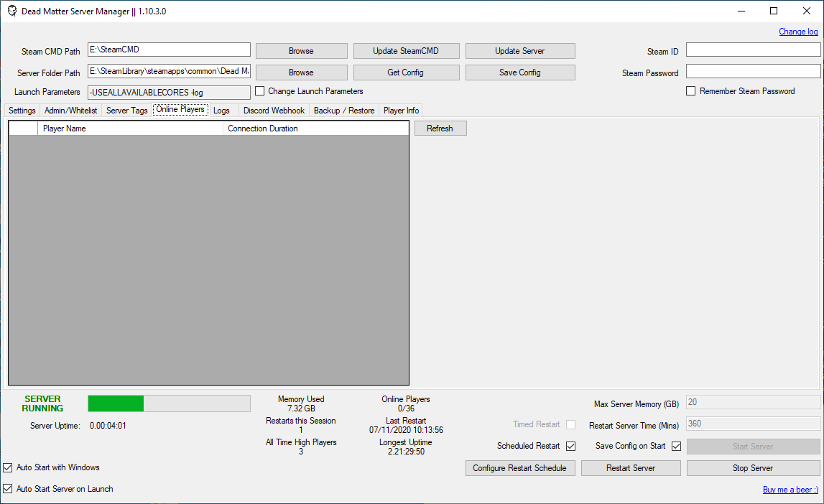Click the GitHub icon in the title bar
Viewport: 824px width, 504px height.
click(11, 11)
